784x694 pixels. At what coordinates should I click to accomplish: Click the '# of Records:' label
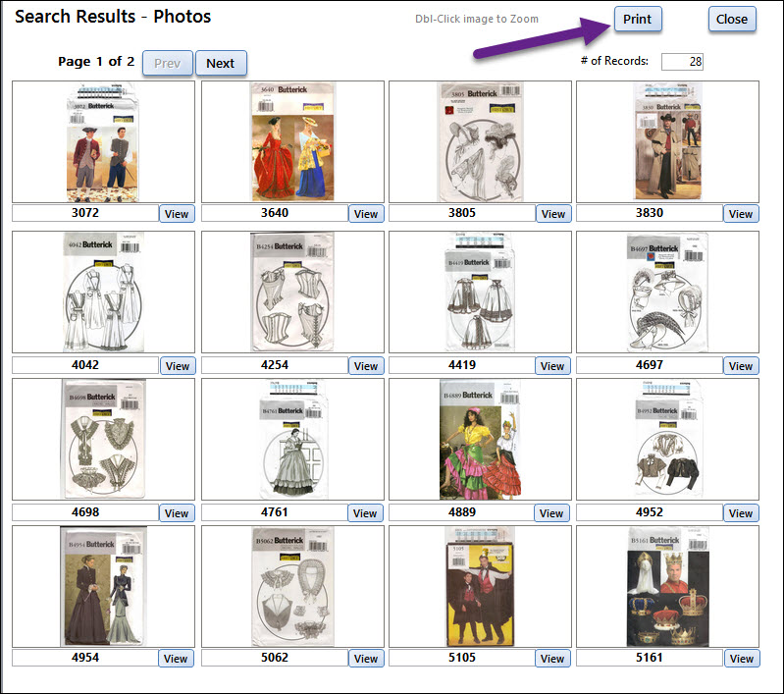point(614,61)
